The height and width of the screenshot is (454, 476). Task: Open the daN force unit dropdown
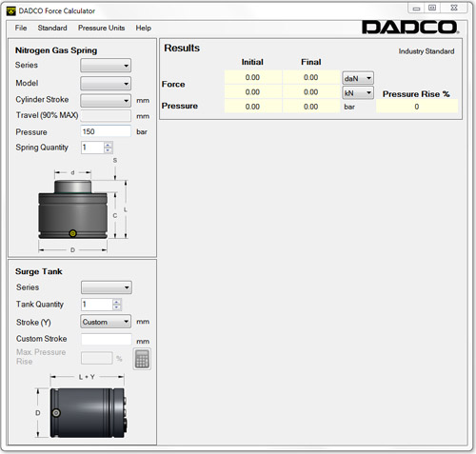coord(358,78)
